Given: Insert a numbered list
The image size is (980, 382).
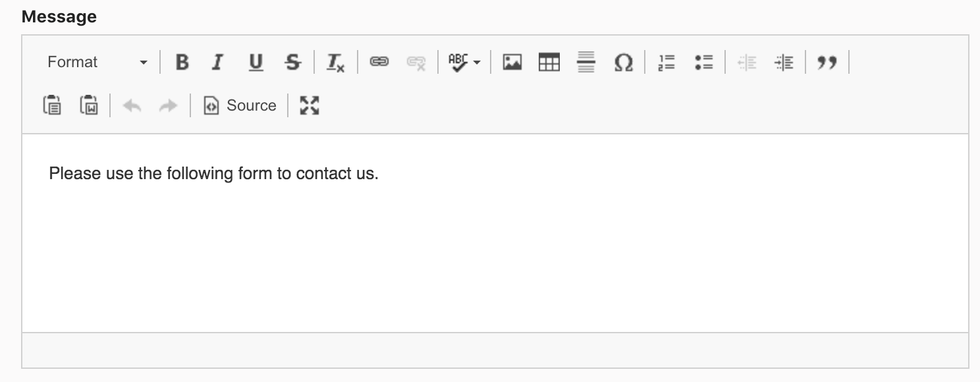Looking at the screenshot, I should 667,63.
